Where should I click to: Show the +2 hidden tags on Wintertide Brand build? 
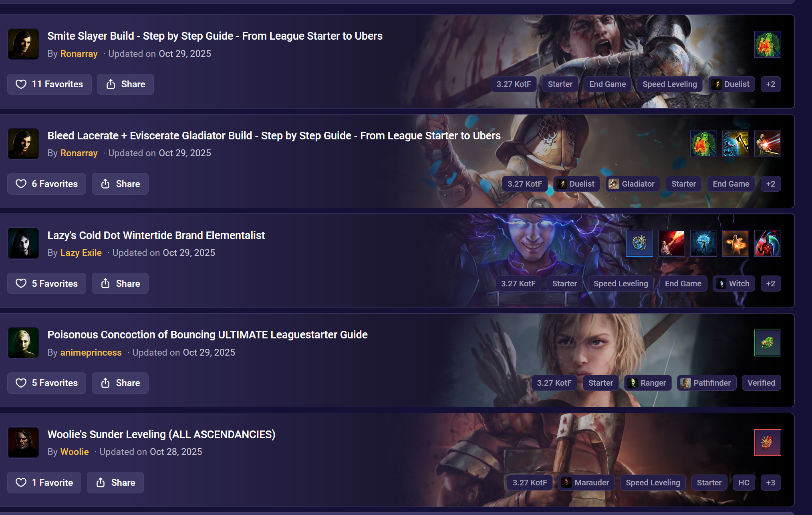pyautogui.click(x=770, y=284)
